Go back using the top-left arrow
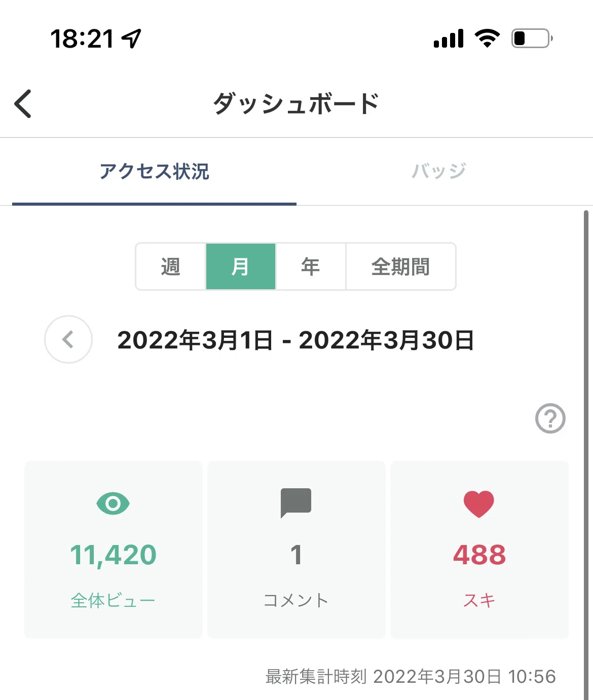593x700 pixels. (23, 103)
